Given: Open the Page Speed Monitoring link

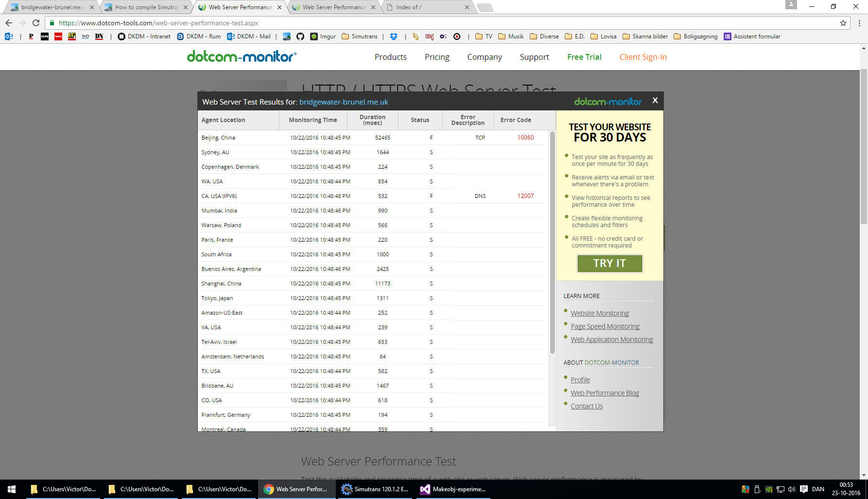Looking at the screenshot, I should [x=605, y=326].
